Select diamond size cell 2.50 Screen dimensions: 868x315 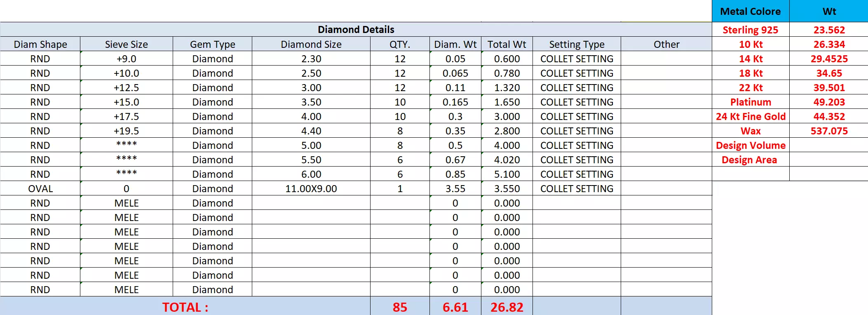[311, 73]
